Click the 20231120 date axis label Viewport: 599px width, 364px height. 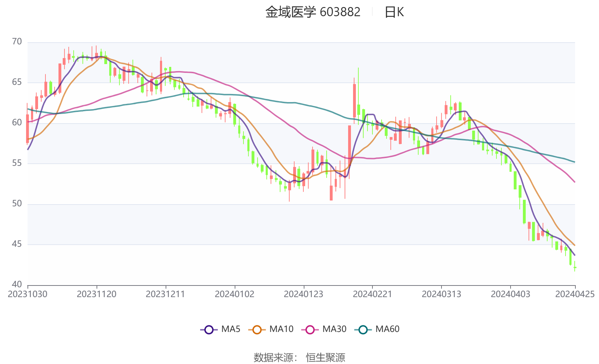(x=97, y=294)
